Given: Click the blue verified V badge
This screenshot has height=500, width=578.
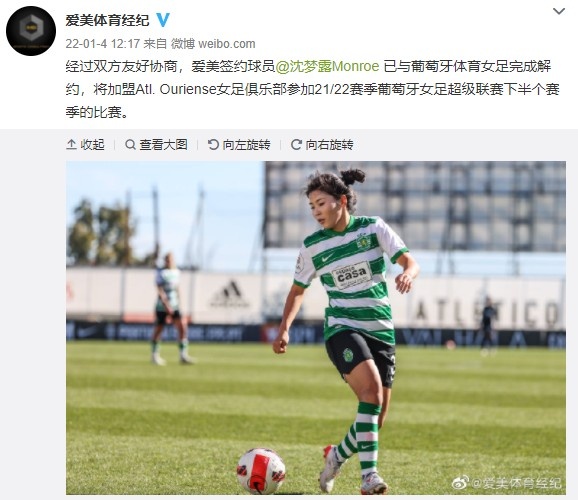Looking at the screenshot, I should tap(163, 20).
